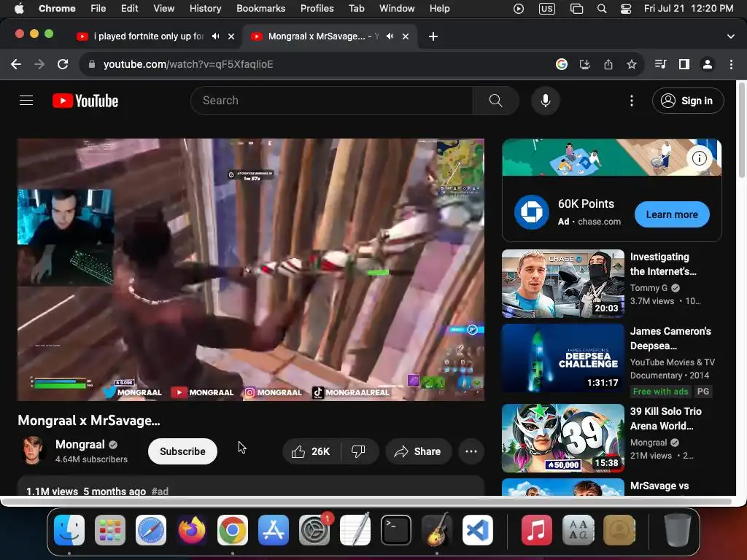747x560 pixels.
Task: Open the Apple menu
Action: 18,8
